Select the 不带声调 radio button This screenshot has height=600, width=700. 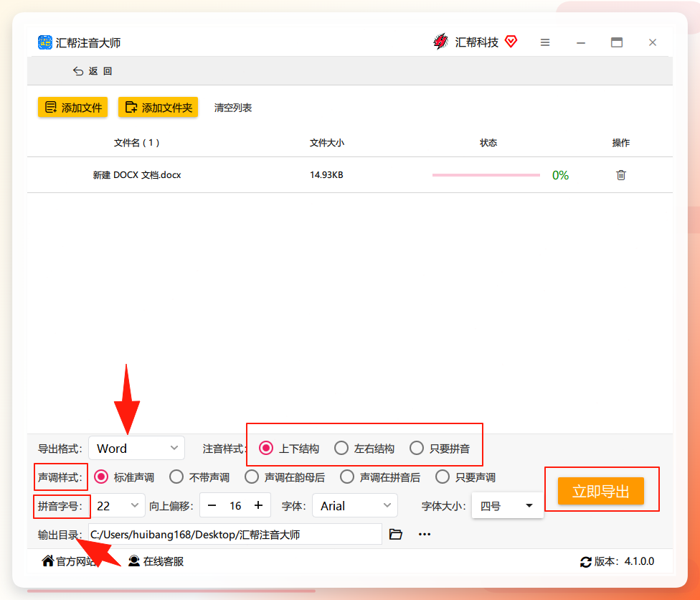pyautogui.click(x=176, y=477)
